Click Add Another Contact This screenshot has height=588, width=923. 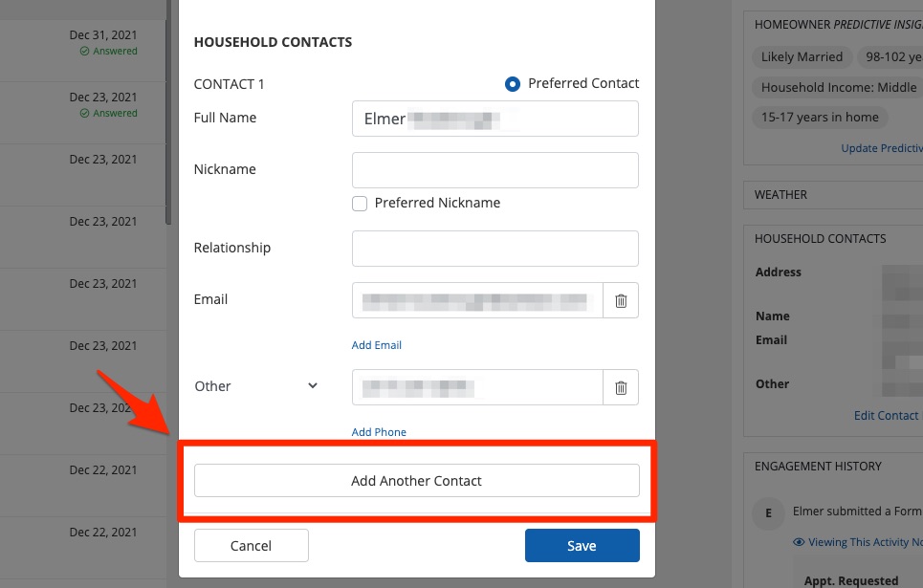[416, 481]
